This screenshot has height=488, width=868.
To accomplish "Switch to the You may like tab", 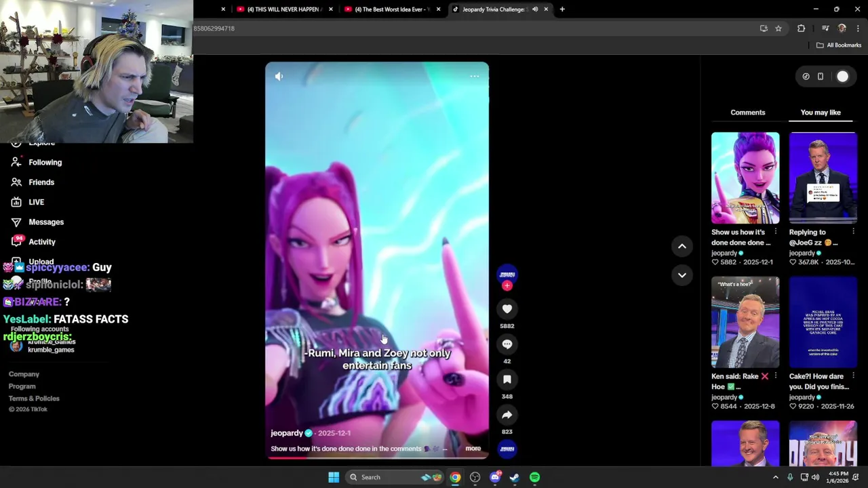I will (x=821, y=113).
